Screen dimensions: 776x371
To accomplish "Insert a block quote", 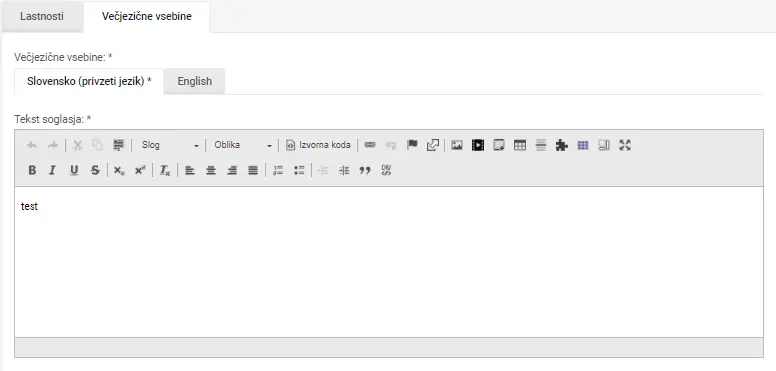I will [365, 170].
